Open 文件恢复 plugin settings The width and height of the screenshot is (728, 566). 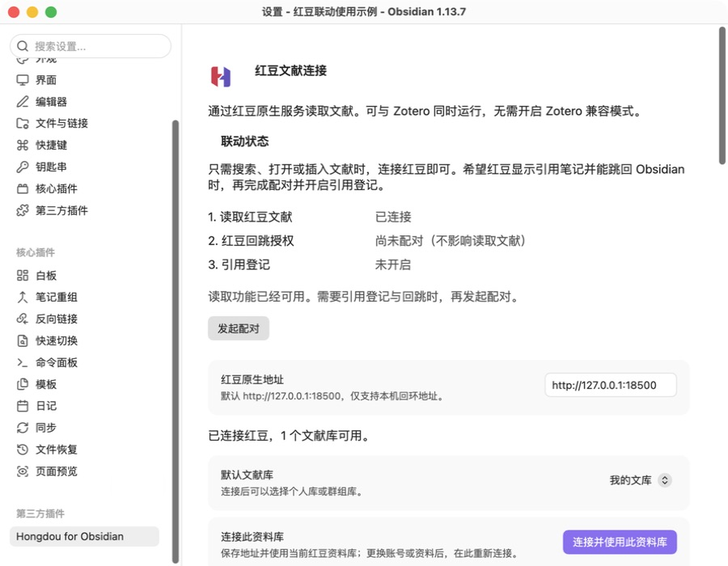point(84,450)
